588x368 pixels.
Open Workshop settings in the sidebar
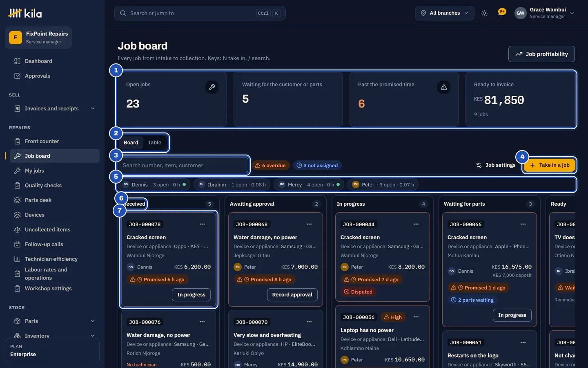pos(55,289)
